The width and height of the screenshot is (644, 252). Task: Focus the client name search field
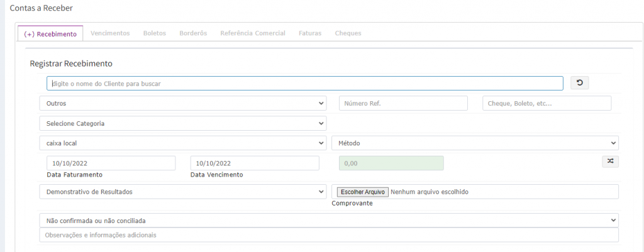tap(304, 84)
